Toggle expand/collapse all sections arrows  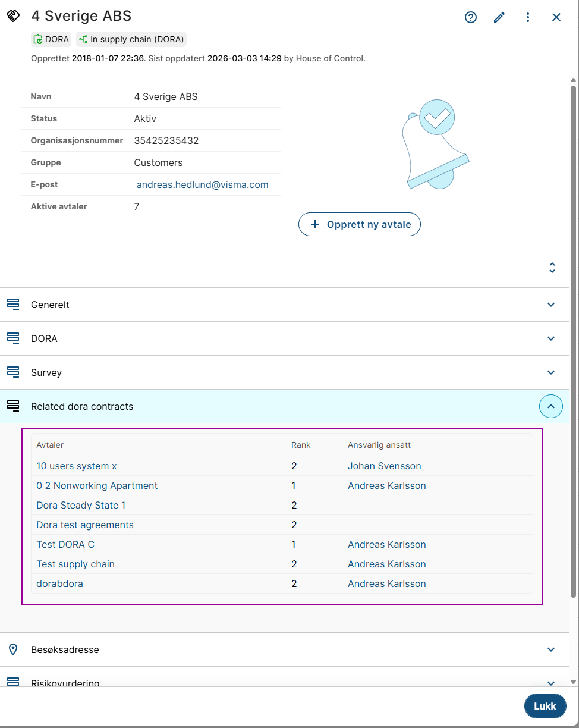(x=552, y=268)
